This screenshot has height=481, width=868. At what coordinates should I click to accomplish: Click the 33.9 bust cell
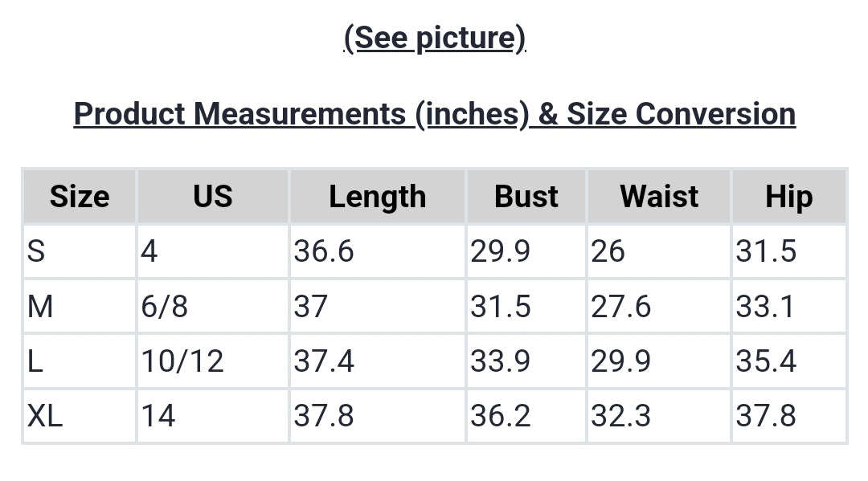coord(501,361)
